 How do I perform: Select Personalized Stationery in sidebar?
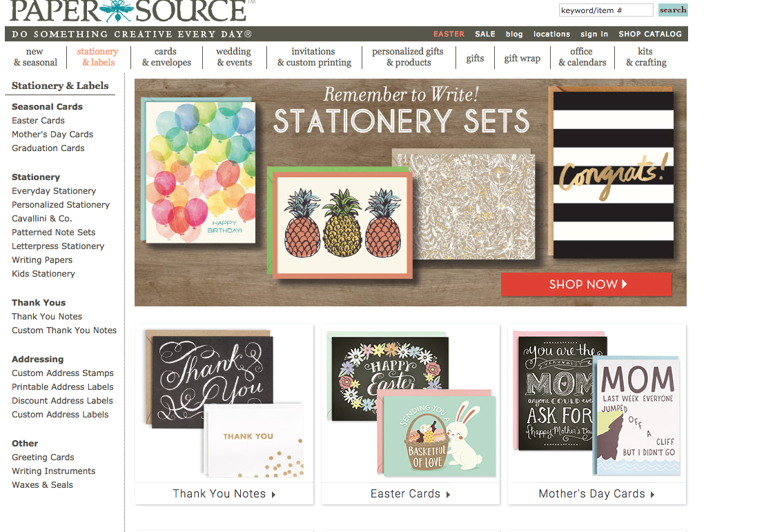coord(61,205)
